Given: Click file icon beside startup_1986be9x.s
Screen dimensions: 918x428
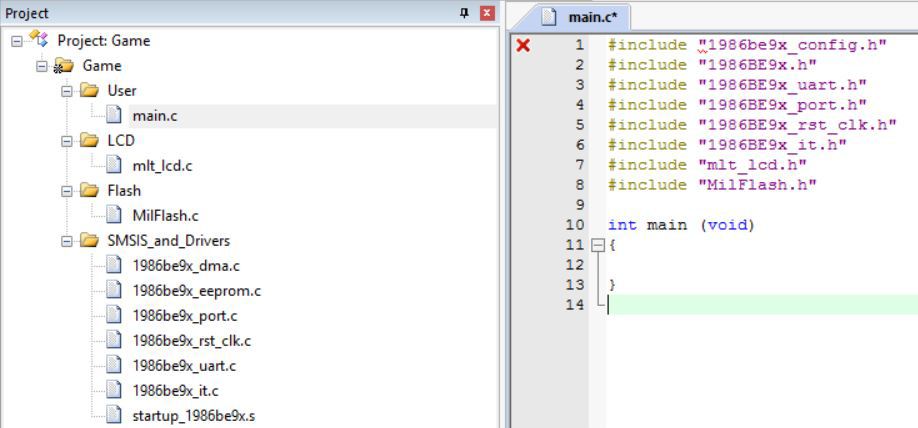Looking at the screenshot, I should [x=114, y=415].
